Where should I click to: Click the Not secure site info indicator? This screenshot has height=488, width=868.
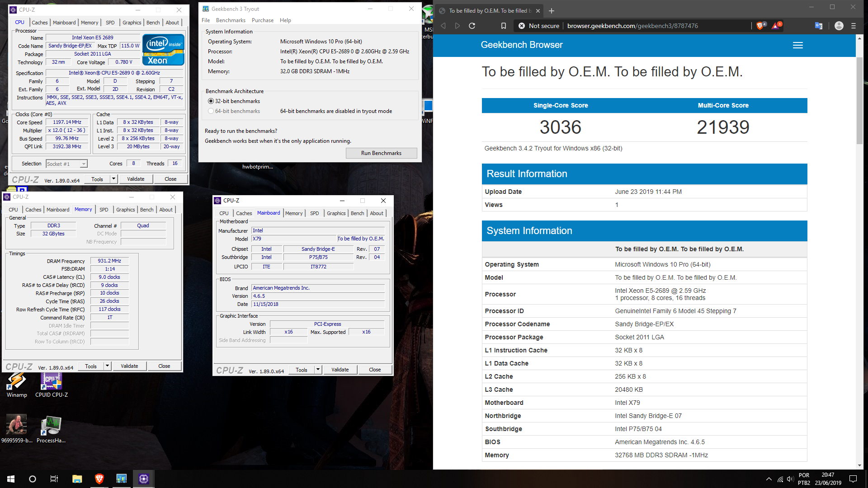[539, 26]
